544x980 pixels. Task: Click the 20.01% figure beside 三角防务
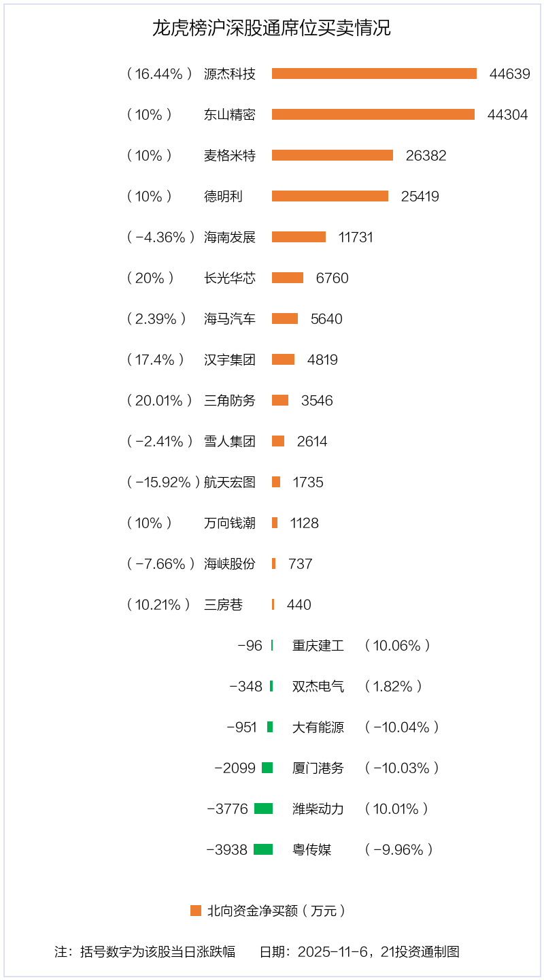(x=159, y=400)
